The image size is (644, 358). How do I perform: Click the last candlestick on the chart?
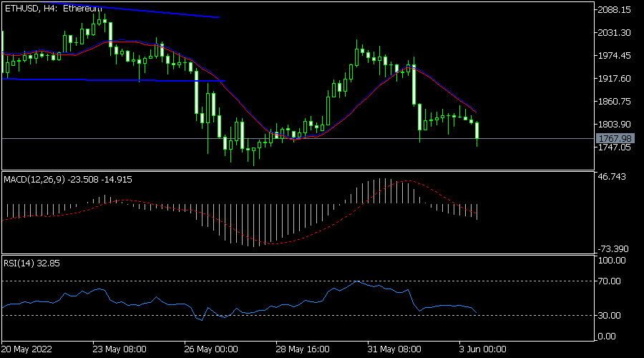click(x=477, y=131)
